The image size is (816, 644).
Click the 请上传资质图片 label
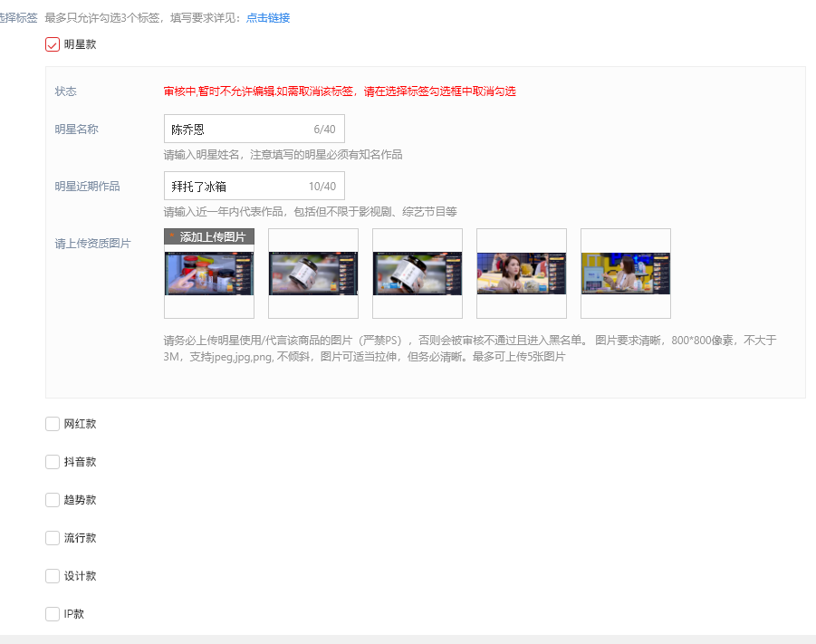coord(92,244)
